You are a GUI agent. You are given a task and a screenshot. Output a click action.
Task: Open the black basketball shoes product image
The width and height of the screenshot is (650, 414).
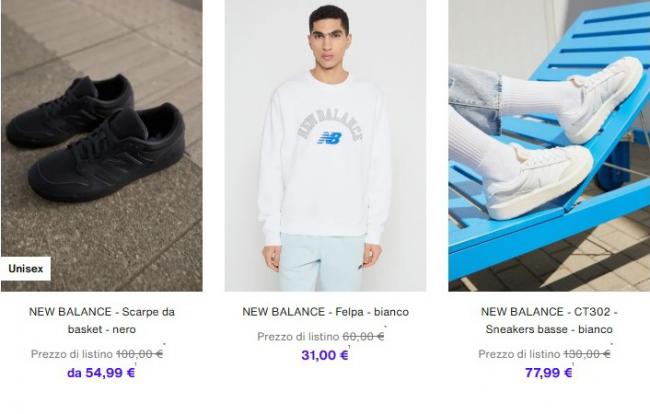click(x=102, y=145)
